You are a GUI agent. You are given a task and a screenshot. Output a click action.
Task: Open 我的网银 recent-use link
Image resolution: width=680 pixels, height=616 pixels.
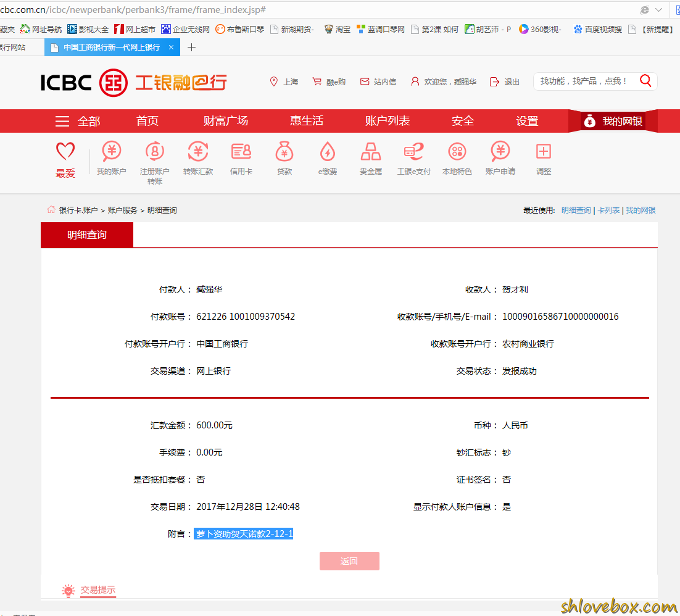click(641, 210)
